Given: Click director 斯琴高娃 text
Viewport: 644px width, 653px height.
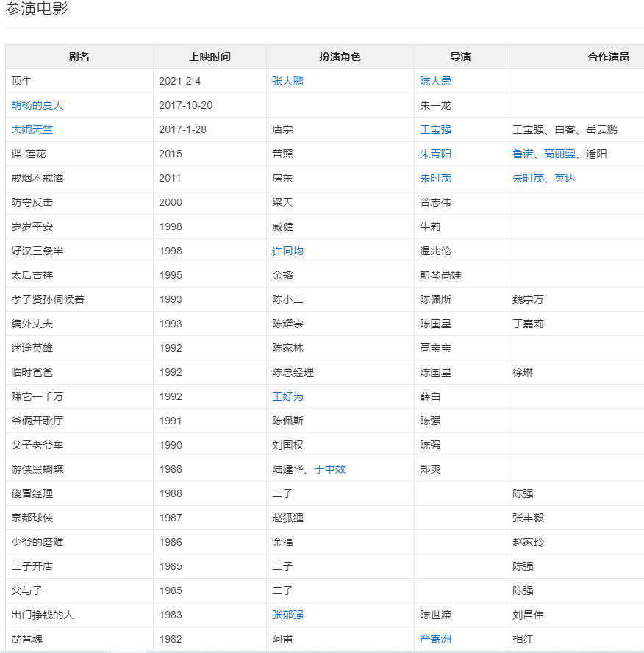Looking at the screenshot, I should (441, 275).
